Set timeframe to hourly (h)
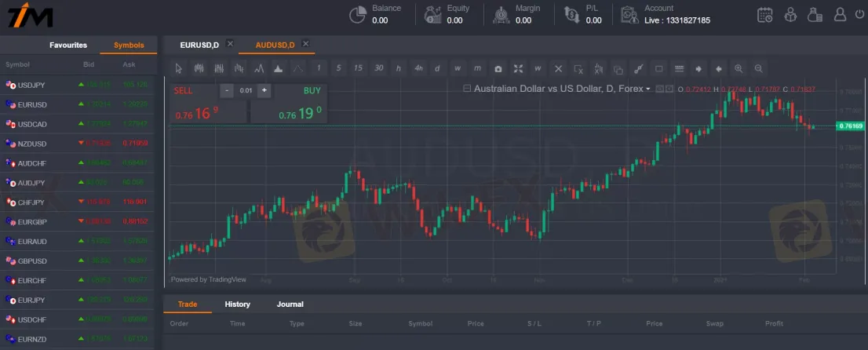Viewport: 868px width, 350px height. click(398, 69)
